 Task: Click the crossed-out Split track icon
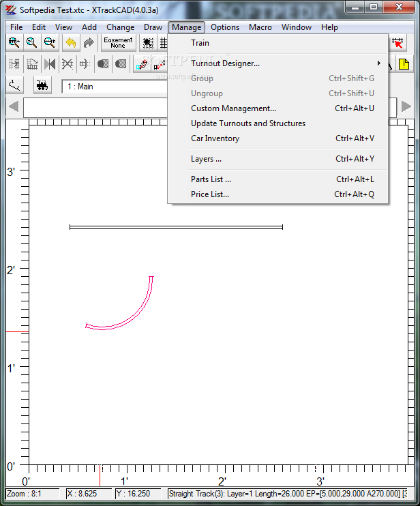coord(67,64)
